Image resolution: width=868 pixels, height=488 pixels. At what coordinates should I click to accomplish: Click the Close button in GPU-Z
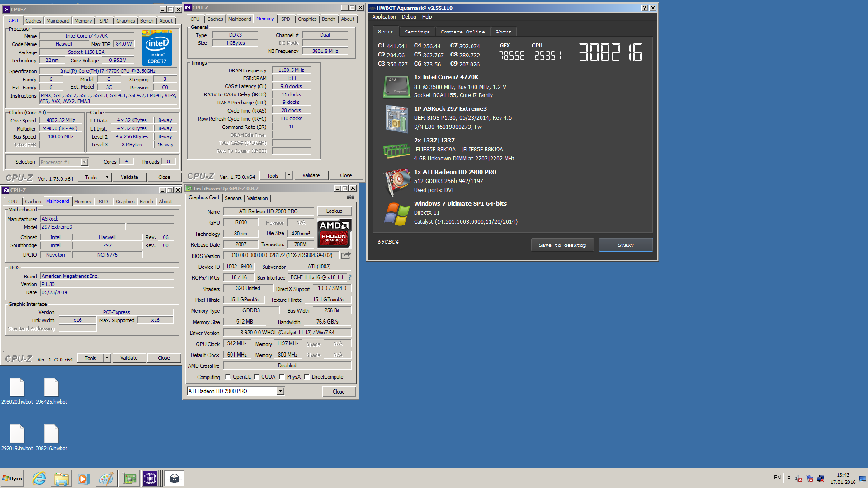coord(339,391)
